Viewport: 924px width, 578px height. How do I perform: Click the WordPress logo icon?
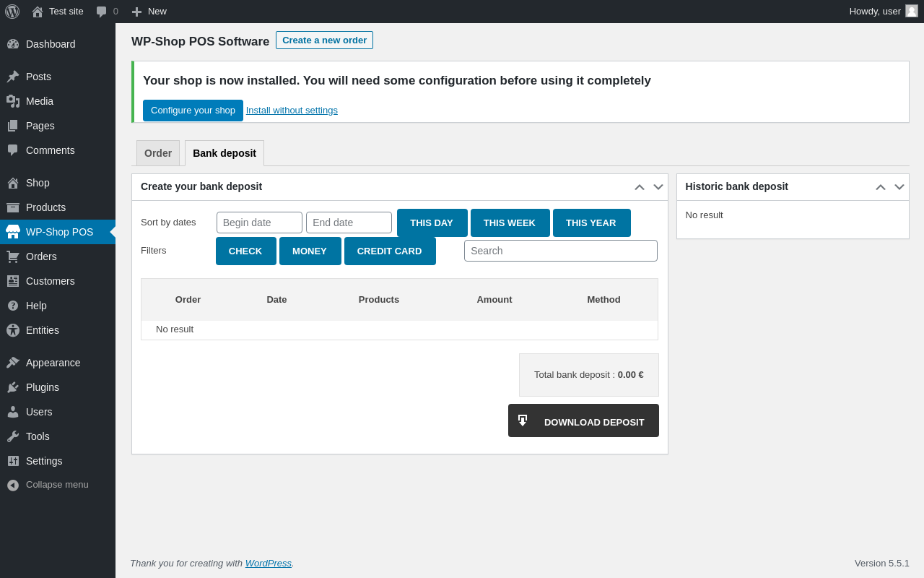12,12
